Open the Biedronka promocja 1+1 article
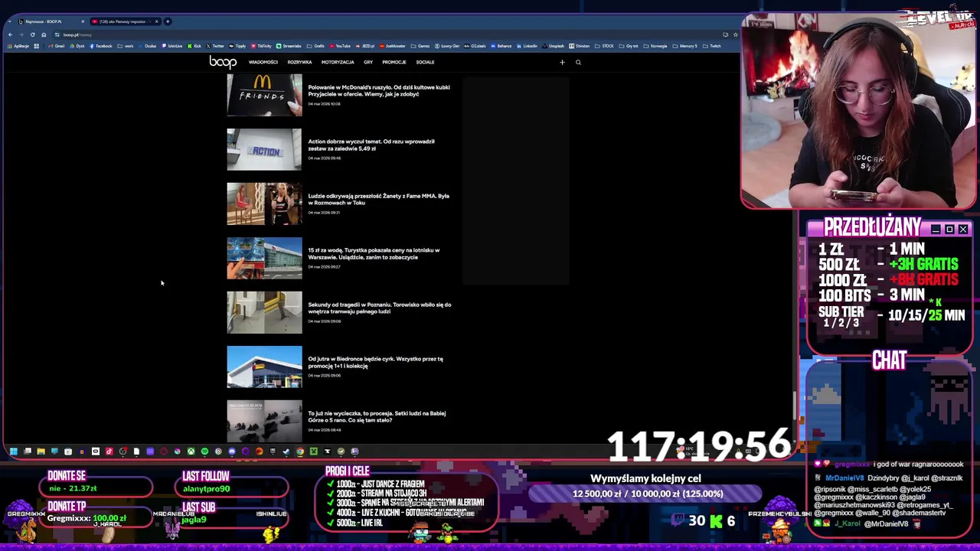980x551 pixels. (375, 362)
